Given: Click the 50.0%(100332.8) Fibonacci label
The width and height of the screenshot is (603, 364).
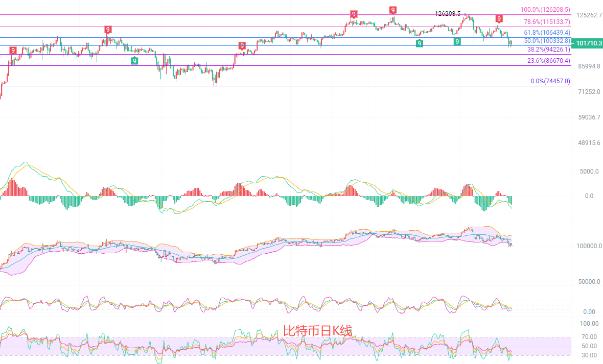Looking at the screenshot, I should [547, 40].
